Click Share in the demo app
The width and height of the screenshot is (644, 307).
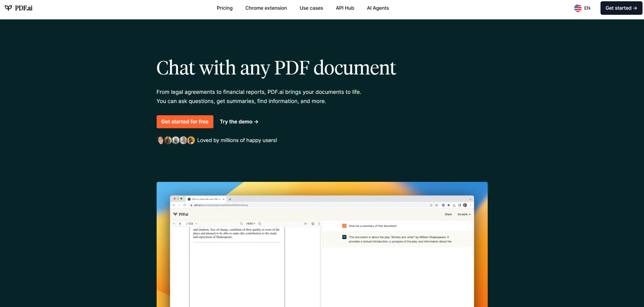[448, 214]
